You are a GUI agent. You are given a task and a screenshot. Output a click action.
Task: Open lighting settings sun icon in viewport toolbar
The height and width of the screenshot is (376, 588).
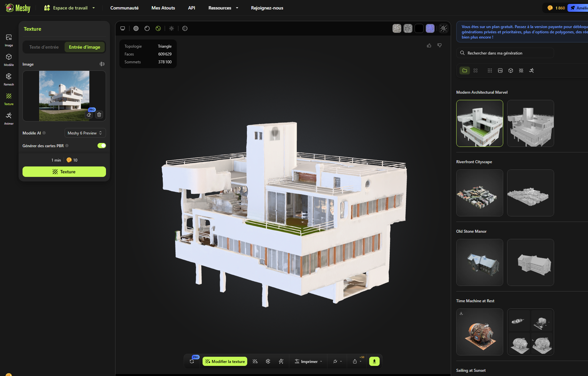172,28
